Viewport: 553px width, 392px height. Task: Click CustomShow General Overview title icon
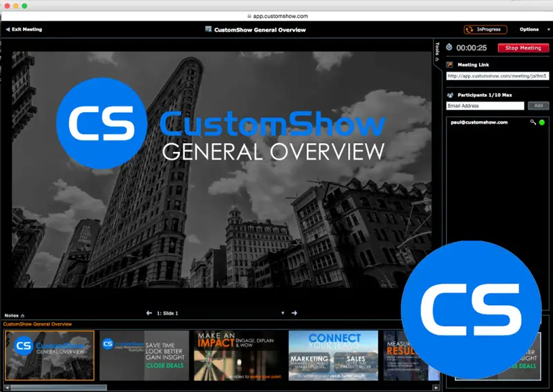(x=209, y=29)
